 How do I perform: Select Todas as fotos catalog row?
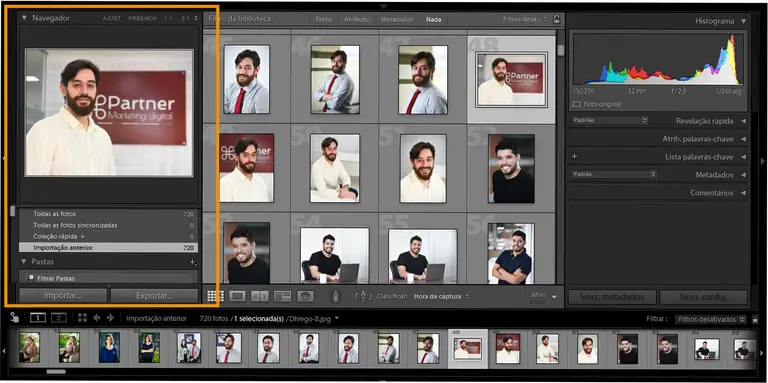pos(108,214)
